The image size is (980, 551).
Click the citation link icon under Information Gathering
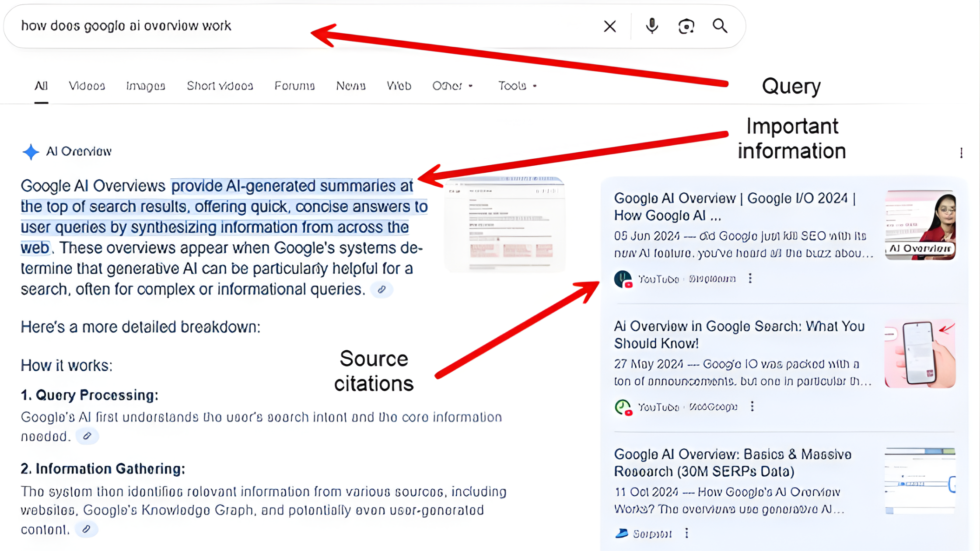tap(86, 529)
